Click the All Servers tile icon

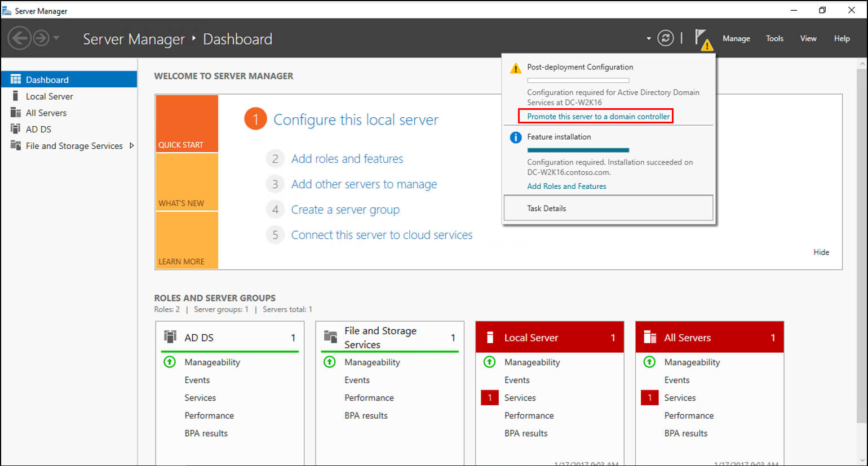(x=650, y=337)
